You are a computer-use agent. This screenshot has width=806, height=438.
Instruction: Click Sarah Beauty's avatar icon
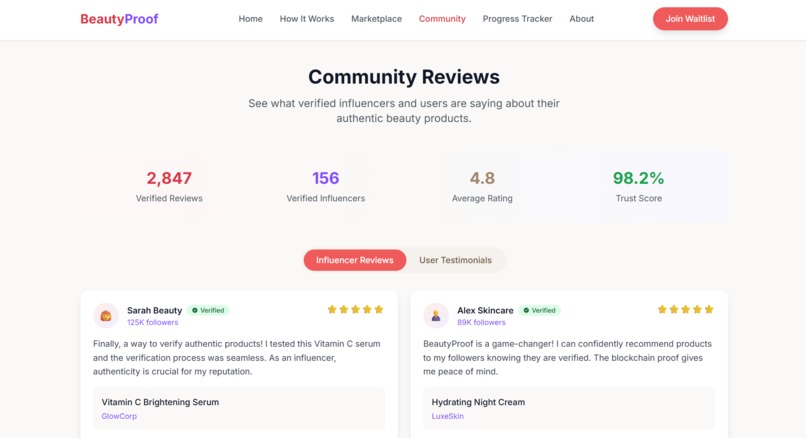[x=106, y=316]
